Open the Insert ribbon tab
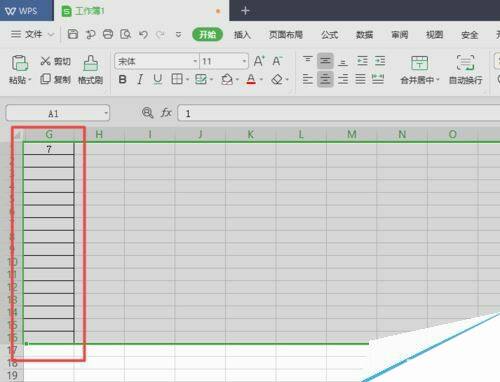 [242, 35]
